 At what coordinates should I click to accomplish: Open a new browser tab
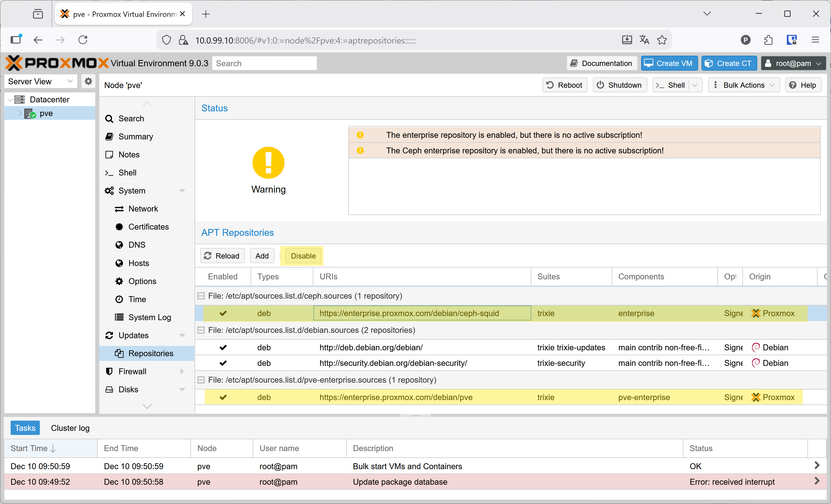pos(206,14)
